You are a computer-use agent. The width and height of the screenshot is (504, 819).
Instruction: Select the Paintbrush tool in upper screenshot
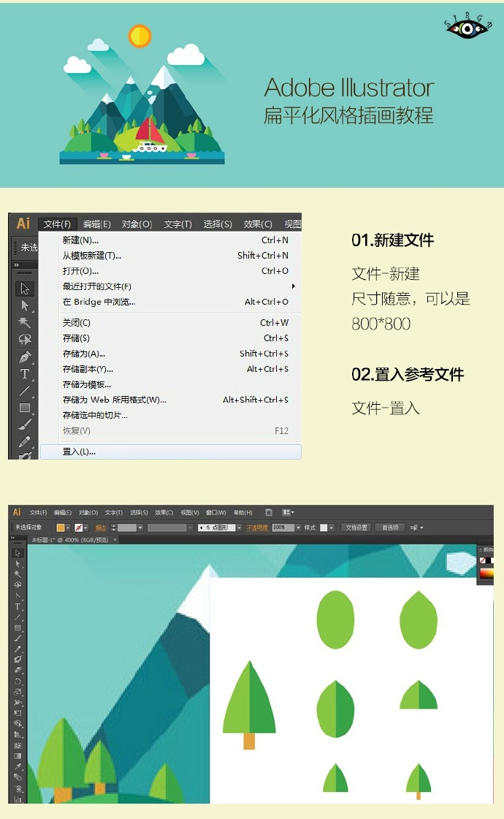coord(25,424)
